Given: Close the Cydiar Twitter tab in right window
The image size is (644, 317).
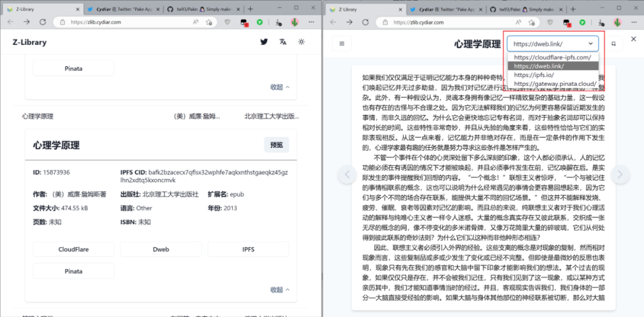Looking at the screenshot, I should pos(481,9).
